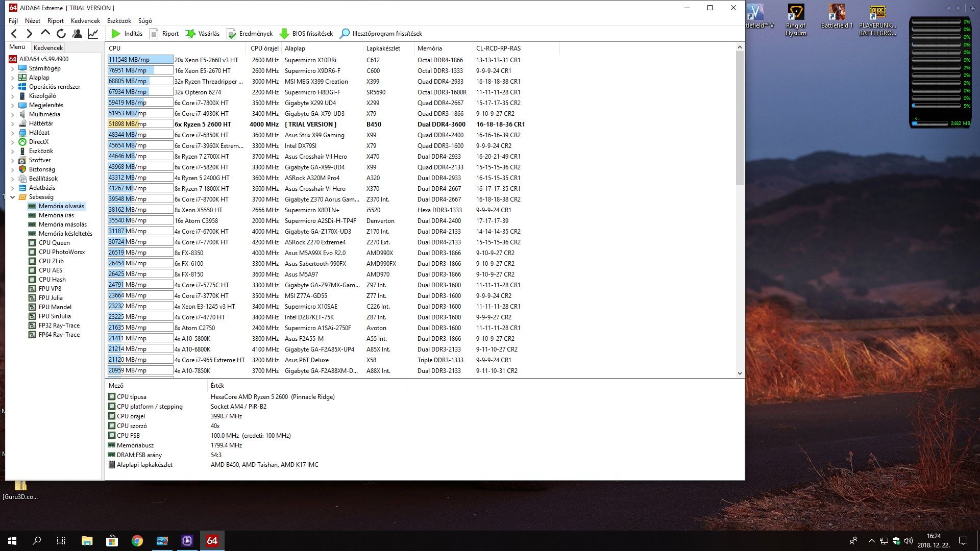Select the Biztonság shield icon item

point(22,169)
